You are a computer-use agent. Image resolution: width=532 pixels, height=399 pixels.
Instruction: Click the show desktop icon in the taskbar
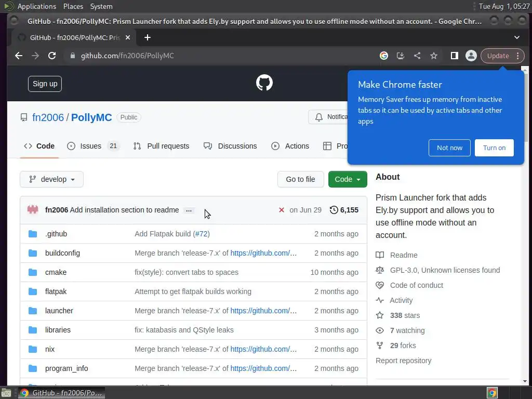pos(6,393)
